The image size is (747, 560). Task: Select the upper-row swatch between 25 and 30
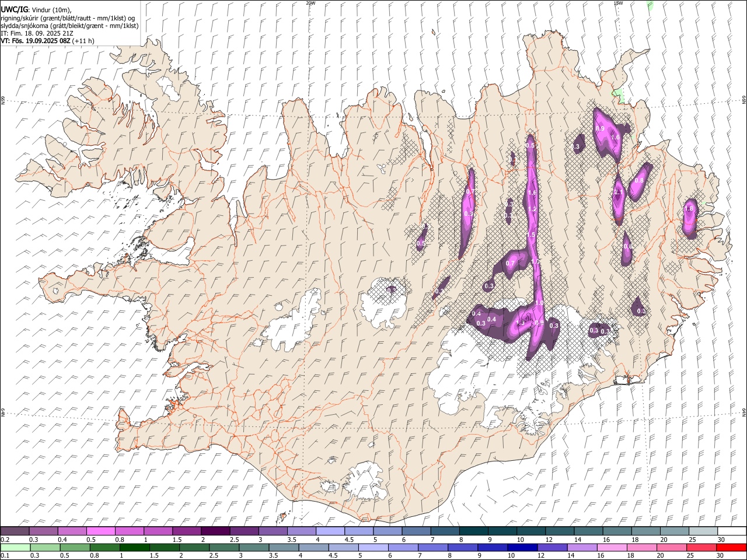[x=703, y=531]
